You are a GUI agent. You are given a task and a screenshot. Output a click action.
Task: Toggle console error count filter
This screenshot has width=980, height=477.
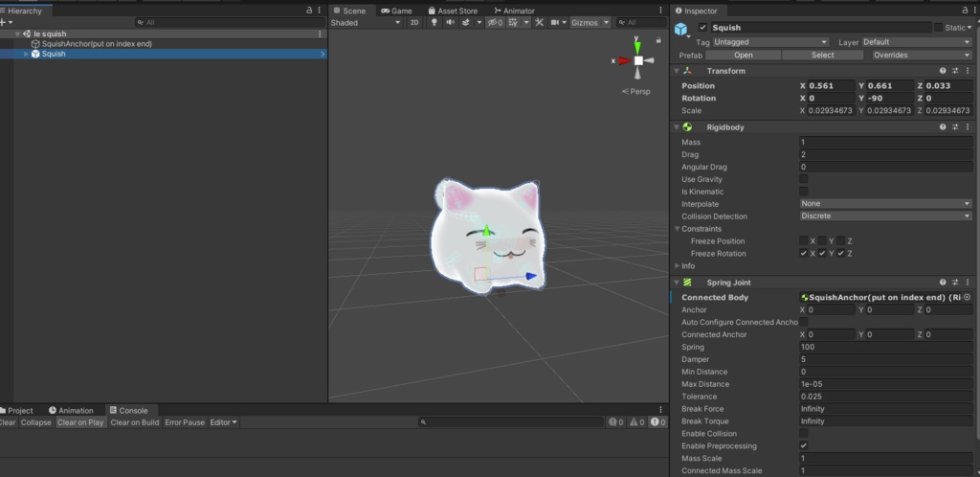(658, 422)
